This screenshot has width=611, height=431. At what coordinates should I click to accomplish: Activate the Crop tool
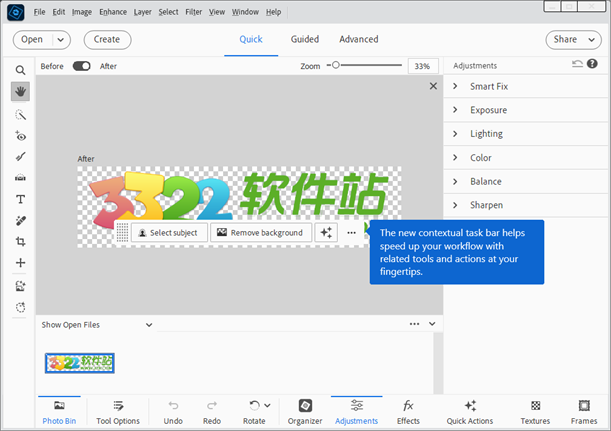click(20, 242)
